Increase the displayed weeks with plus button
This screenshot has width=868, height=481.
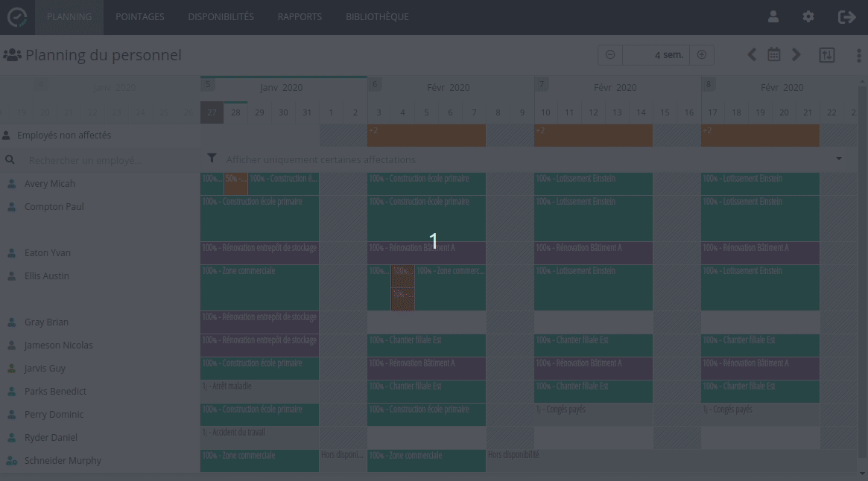pos(701,54)
